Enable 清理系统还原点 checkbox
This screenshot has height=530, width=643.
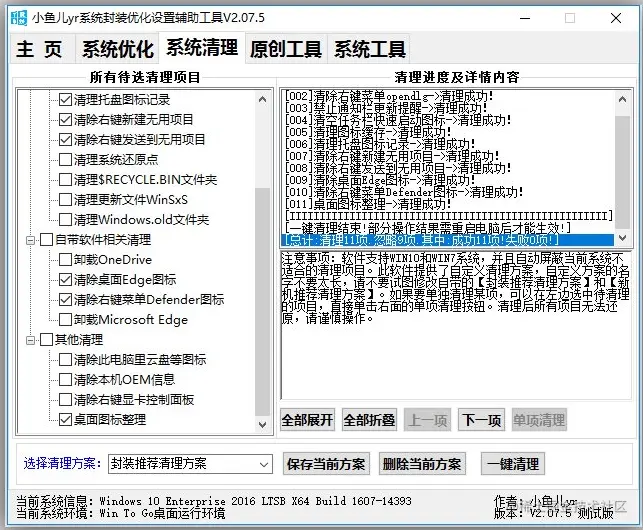(x=66, y=159)
